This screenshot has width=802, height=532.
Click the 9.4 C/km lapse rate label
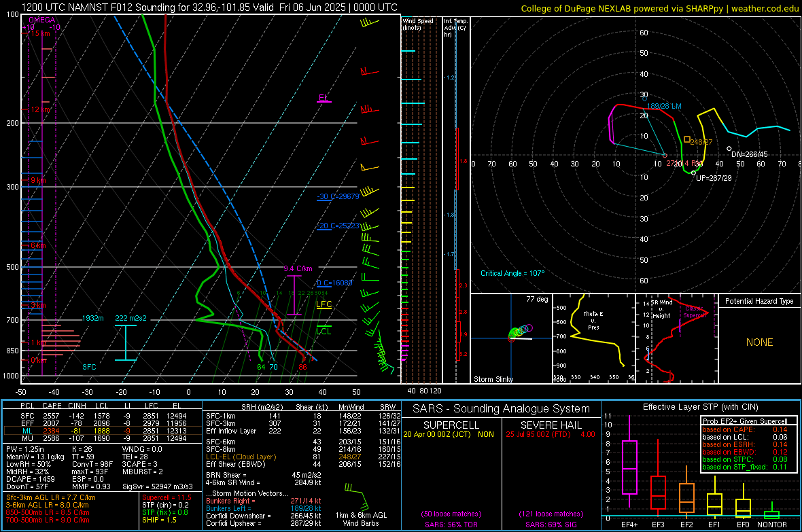point(298,268)
